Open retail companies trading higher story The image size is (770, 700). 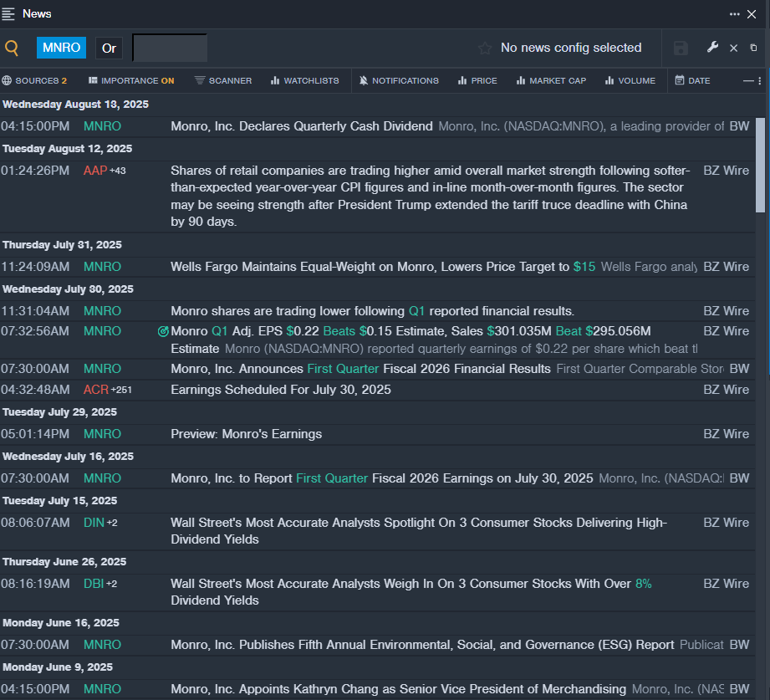(x=431, y=196)
